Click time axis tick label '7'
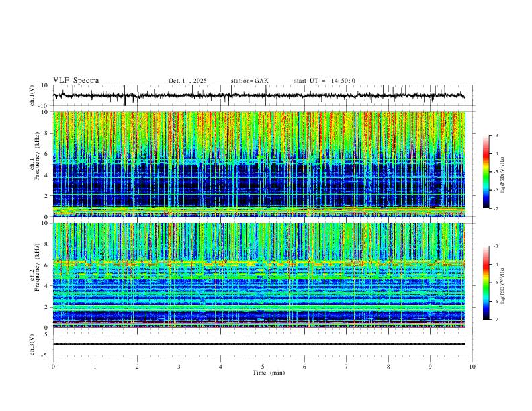Image resolution: width=532 pixels, height=411 pixels. [x=347, y=367]
